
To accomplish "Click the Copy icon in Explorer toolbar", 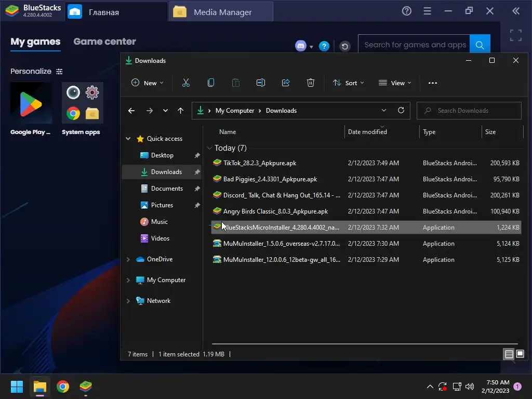I will [211, 83].
